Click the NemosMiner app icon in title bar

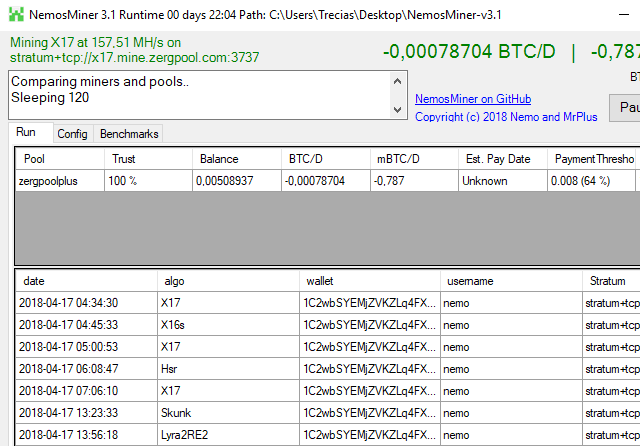[16, 14]
